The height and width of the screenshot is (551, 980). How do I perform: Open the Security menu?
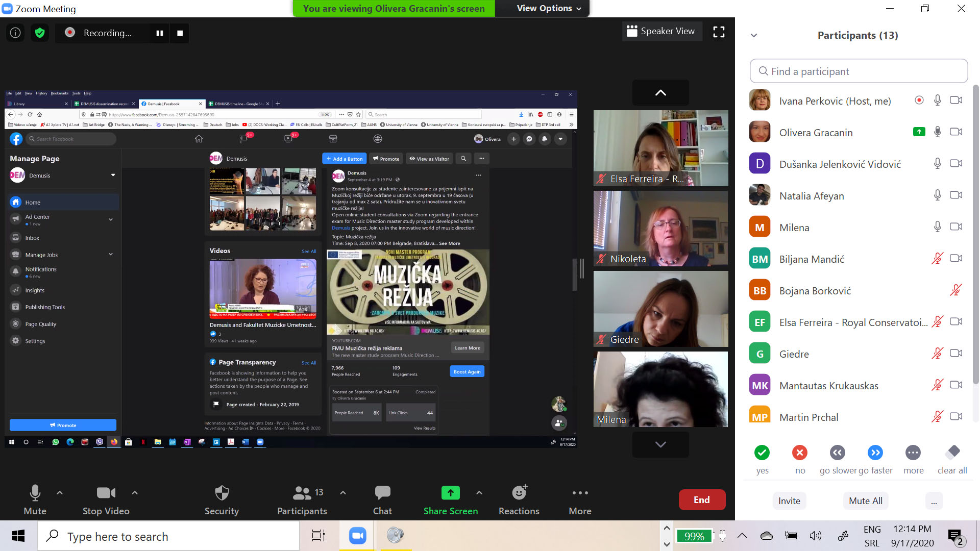pyautogui.click(x=222, y=500)
